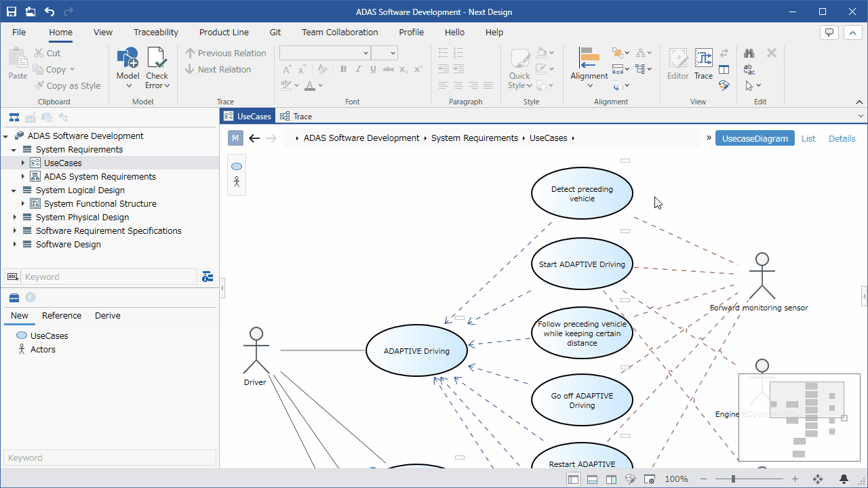Click the tree view icon above the model navigator
Viewport: 868px width, 488px height.
[x=14, y=117]
